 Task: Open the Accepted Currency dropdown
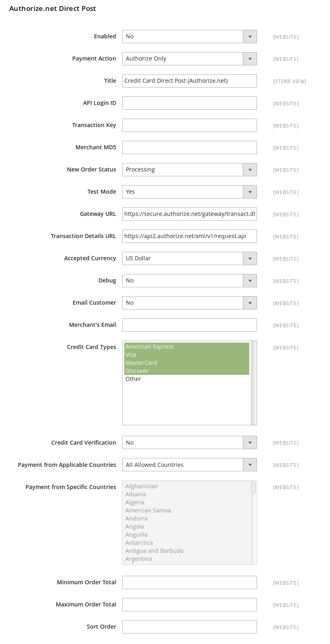pos(190,258)
